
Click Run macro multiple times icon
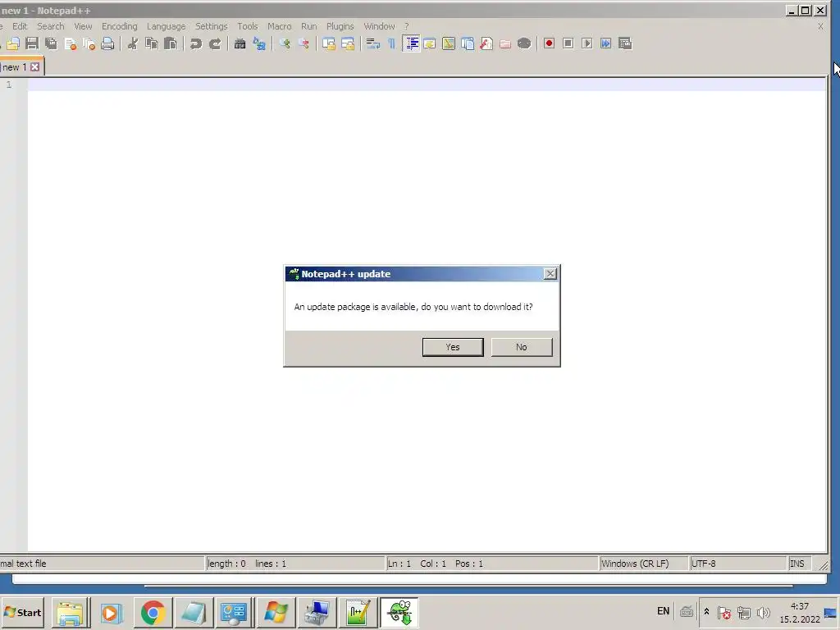[606, 43]
